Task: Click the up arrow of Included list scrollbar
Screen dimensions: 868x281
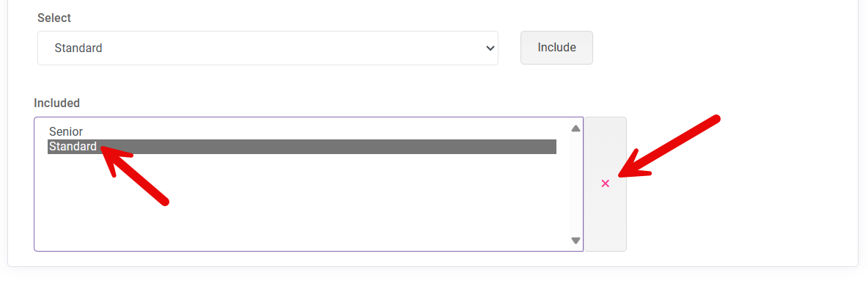Action: (x=575, y=128)
